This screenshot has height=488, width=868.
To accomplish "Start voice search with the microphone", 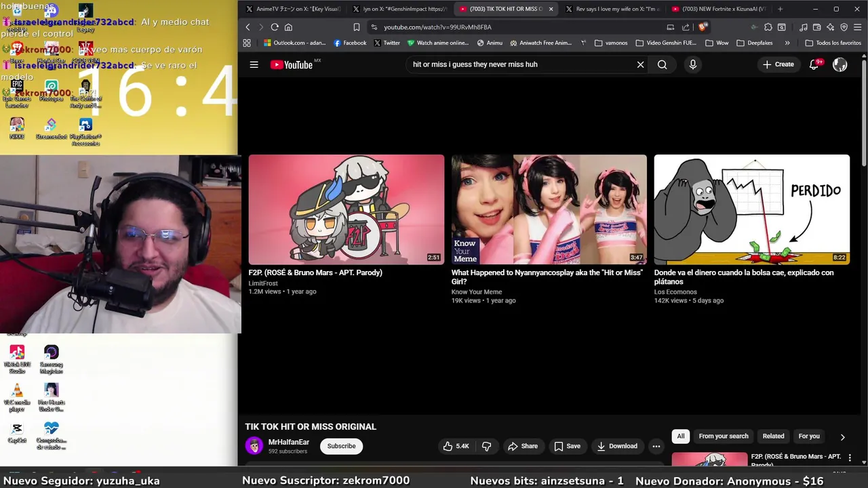I will point(692,64).
